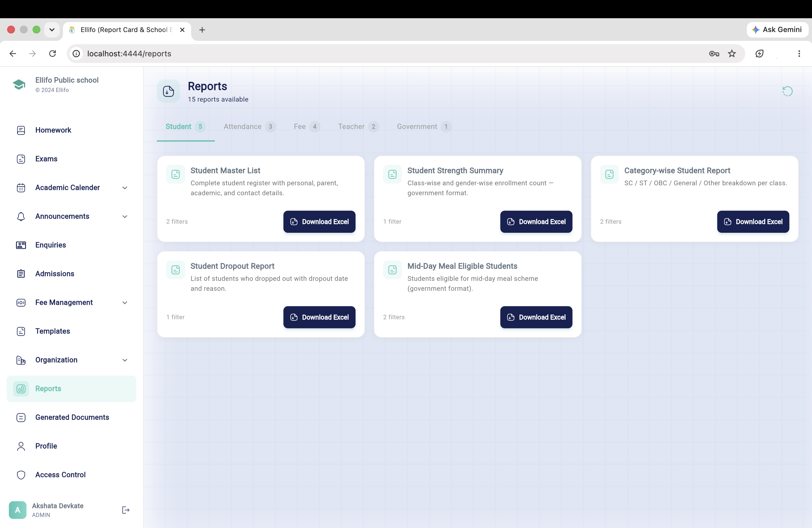This screenshot has height=528, width=812.
Task: Click the Announcements bell icon
Action: click(x=21, y=216)
